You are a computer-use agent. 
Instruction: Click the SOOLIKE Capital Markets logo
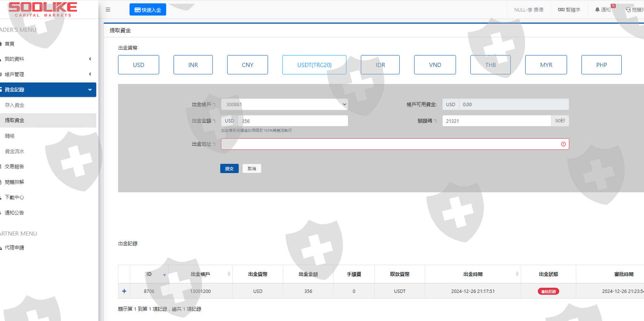[x=43, y=9]
